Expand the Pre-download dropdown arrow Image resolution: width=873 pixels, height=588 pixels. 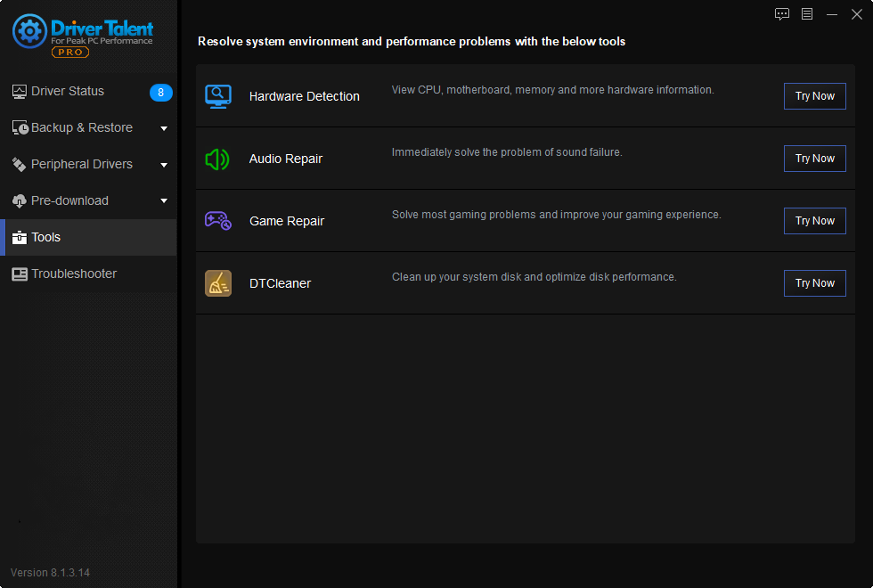tap(164, 201)
